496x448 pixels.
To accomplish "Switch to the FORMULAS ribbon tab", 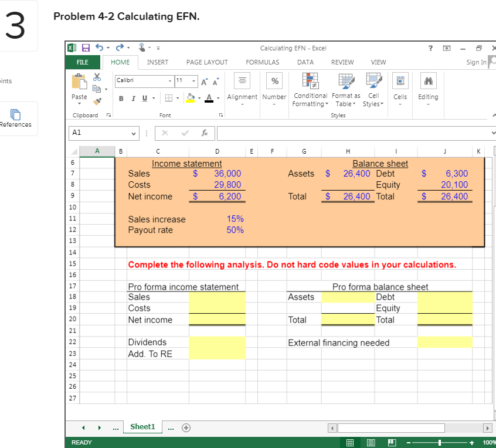I will pyautogui.click(x=262, y=62).
